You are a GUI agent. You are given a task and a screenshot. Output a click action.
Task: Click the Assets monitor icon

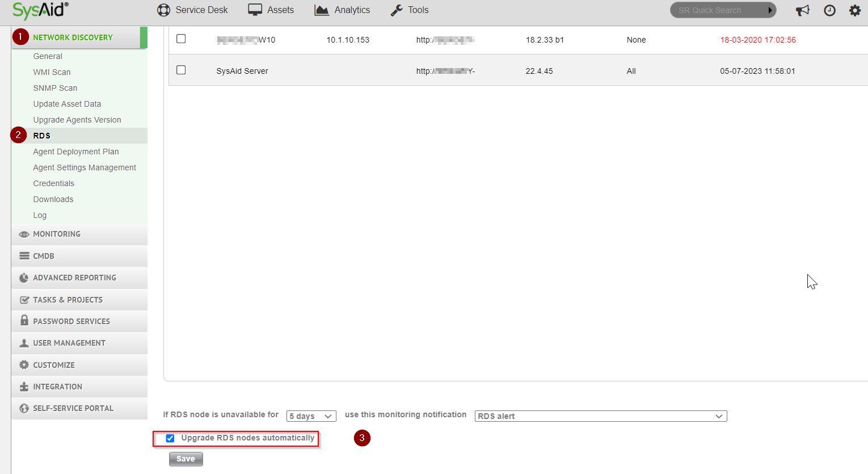(255, 10)
